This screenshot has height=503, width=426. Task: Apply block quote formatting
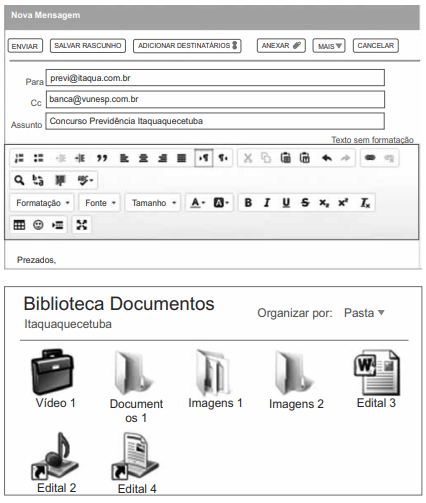[x=102, y=158]
